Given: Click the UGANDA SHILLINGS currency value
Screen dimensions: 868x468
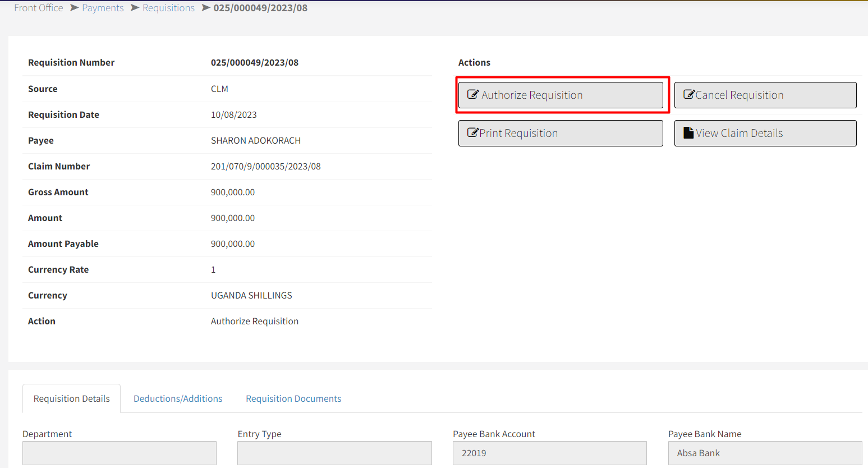Looking at the screenshot, I should (x=251, y=295).
